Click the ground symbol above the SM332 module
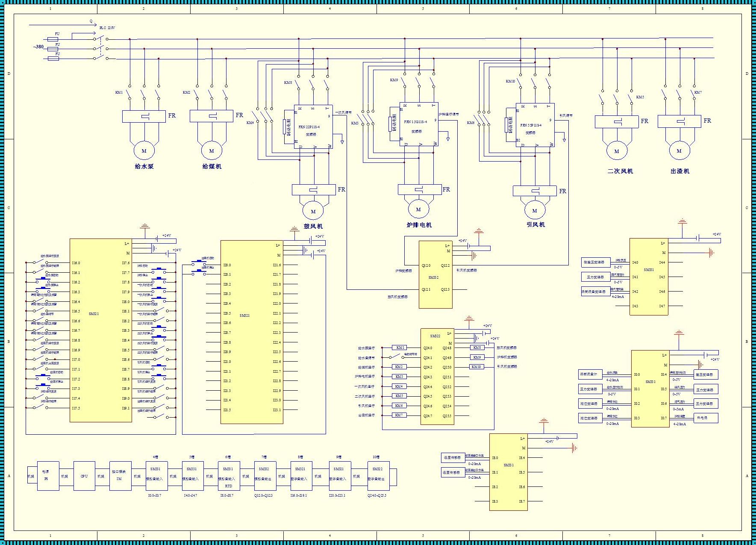 (479, 231)
